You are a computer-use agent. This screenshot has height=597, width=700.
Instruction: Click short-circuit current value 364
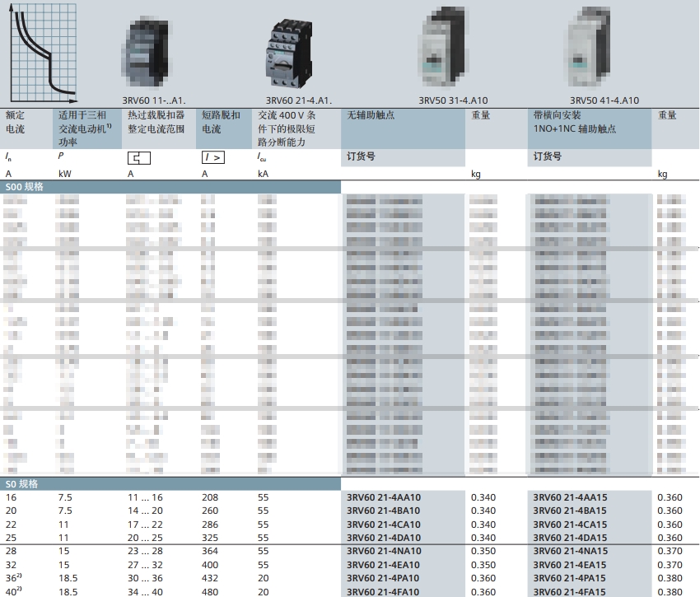(210, 551)
